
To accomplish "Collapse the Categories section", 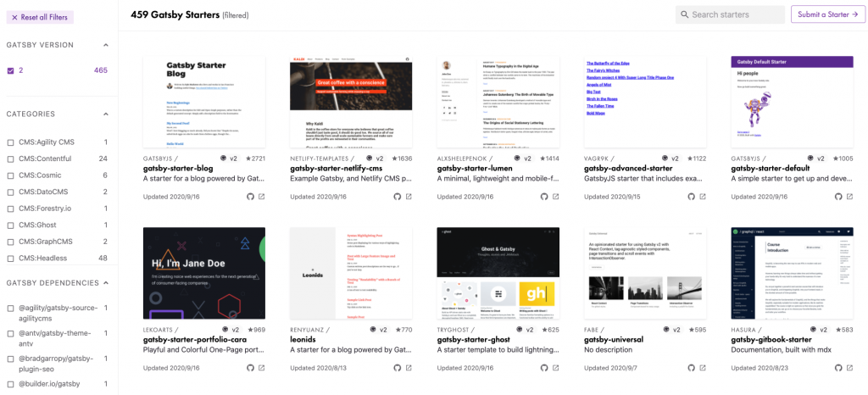I will (x=106, y=114).
